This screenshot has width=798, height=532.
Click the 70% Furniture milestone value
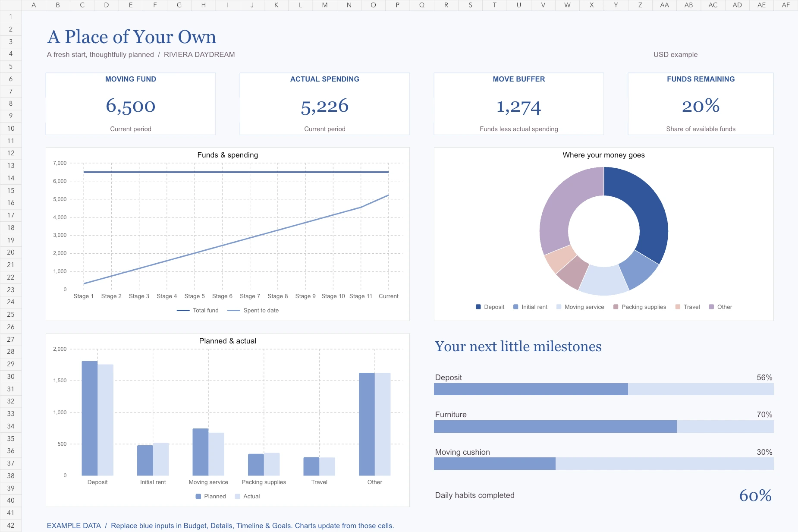coord(764,415)
